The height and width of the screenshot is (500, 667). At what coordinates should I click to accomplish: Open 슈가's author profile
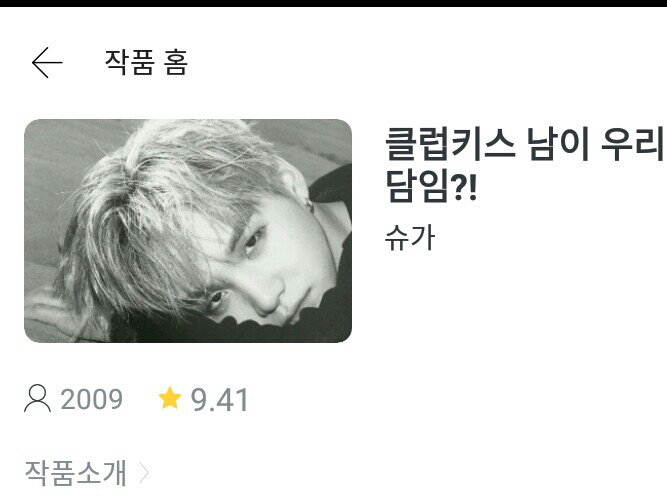(x=410, y=237)
